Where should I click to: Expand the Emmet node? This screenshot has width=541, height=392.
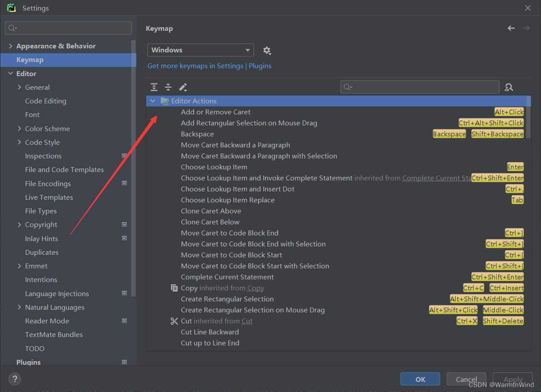(19, 266)
